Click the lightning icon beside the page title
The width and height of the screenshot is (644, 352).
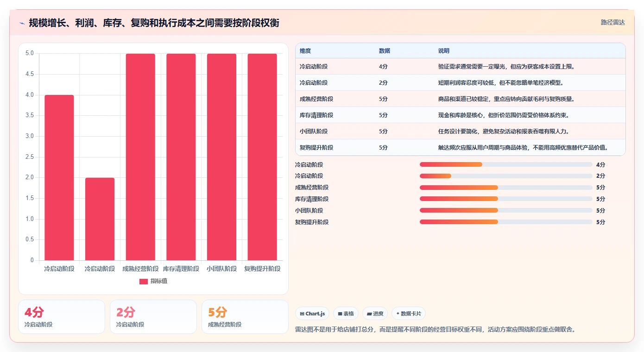[x=22, y=23]
